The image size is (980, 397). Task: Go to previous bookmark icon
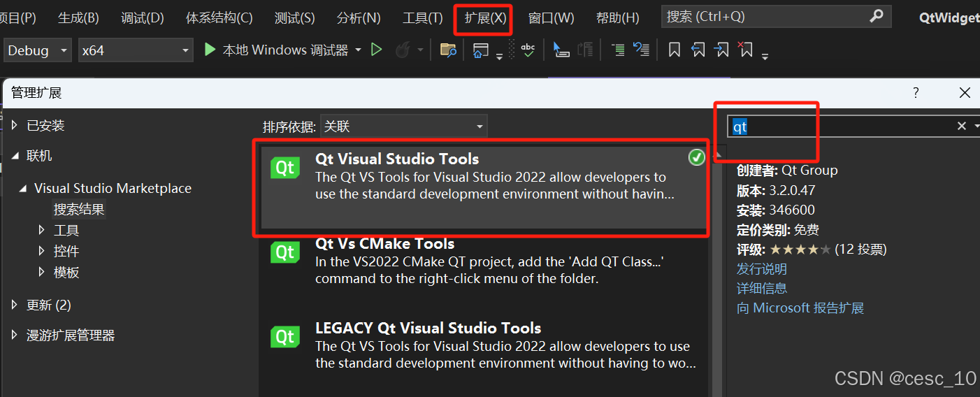click(698, 50)
